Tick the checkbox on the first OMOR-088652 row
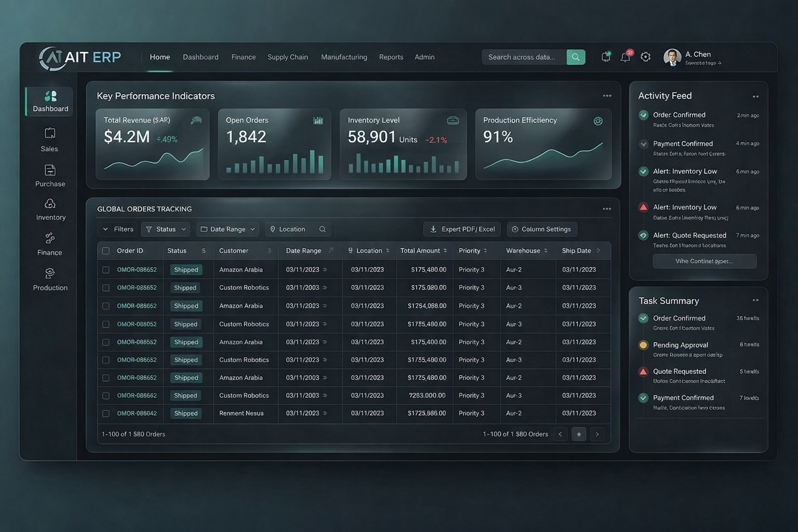798x532 pixels. tap(105, 269)
